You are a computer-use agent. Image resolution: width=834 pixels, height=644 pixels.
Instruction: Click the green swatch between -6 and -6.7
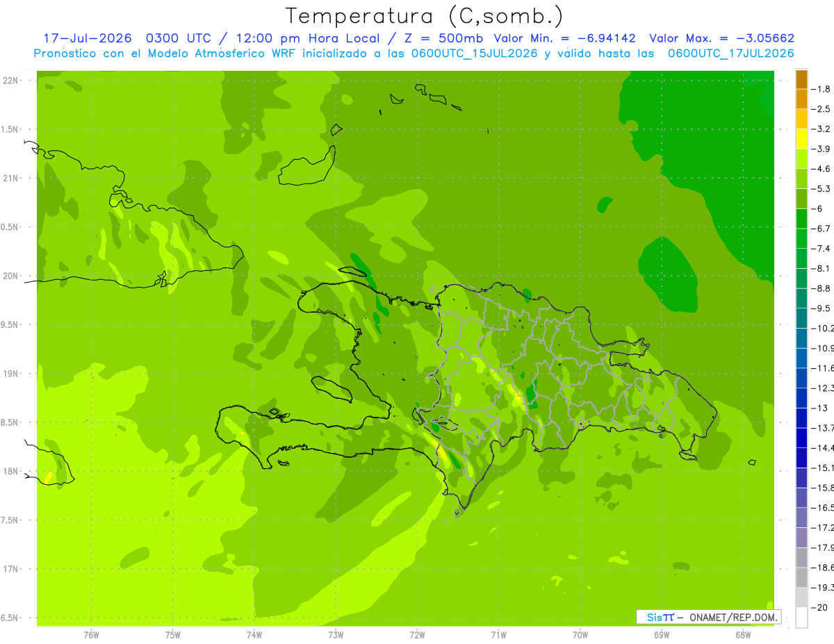(x=801, y=219)
